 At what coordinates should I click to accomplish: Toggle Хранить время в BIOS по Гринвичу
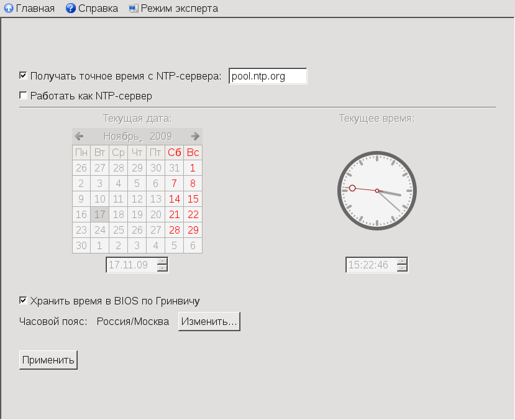(x=24, y=301)
